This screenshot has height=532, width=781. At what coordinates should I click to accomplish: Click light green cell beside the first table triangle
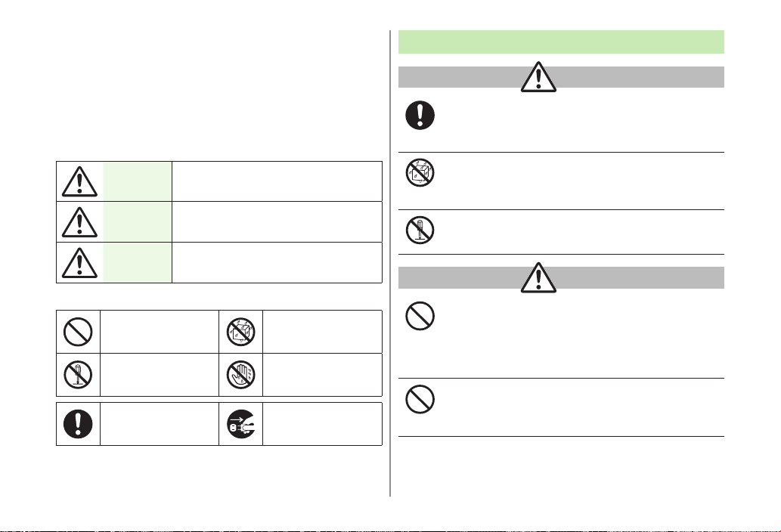click(138, 181)
